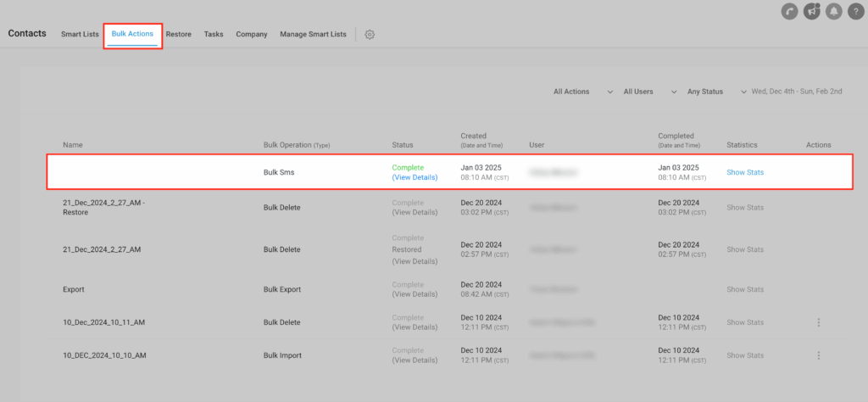Image resolution: width=868 pixels, height=402 pixels.
Task: Click Show Stats for the Bulk Sms row
Action: (745, 172)
